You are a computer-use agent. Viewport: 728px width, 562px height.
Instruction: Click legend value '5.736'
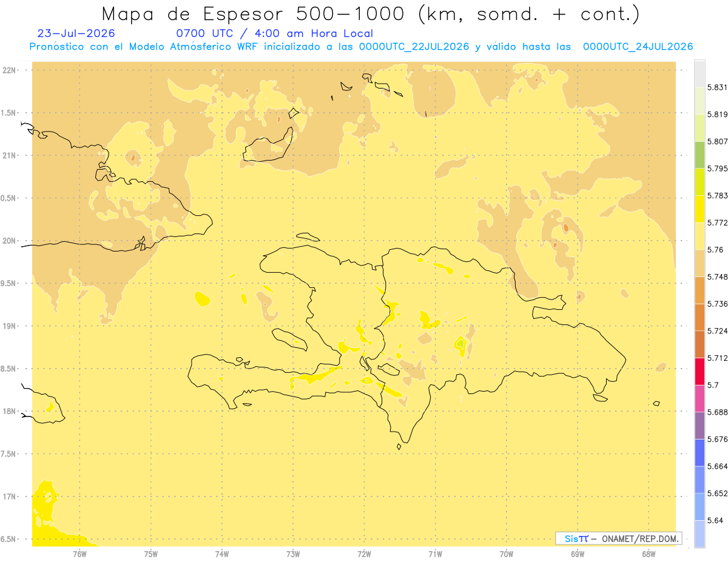point(718,304)
